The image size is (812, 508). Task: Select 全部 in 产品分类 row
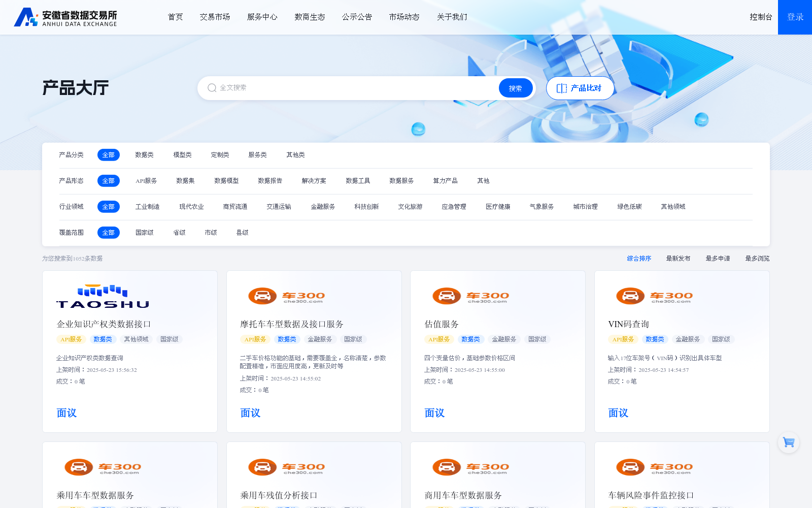pos(108,155)
